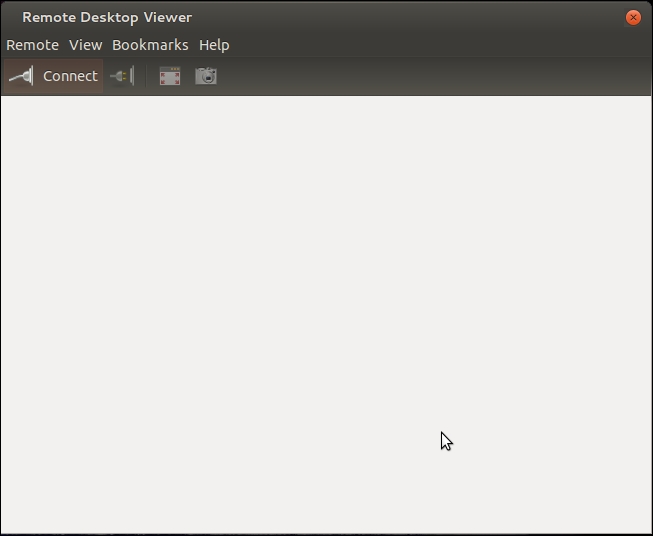Click the Connect toolbar button
The width and height of the screenshot is (653, 536).
pyautogui.click(x=54, y=76)
